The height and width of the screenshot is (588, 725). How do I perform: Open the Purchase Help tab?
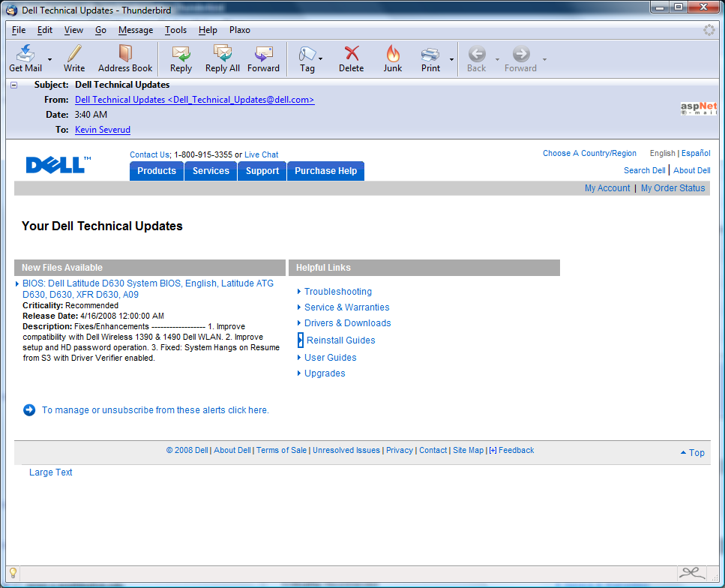326,171
